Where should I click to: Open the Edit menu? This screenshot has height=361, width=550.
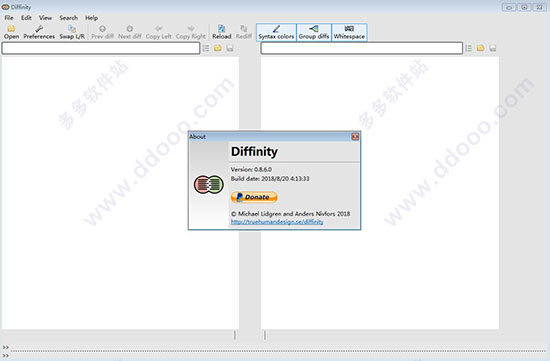26,18
